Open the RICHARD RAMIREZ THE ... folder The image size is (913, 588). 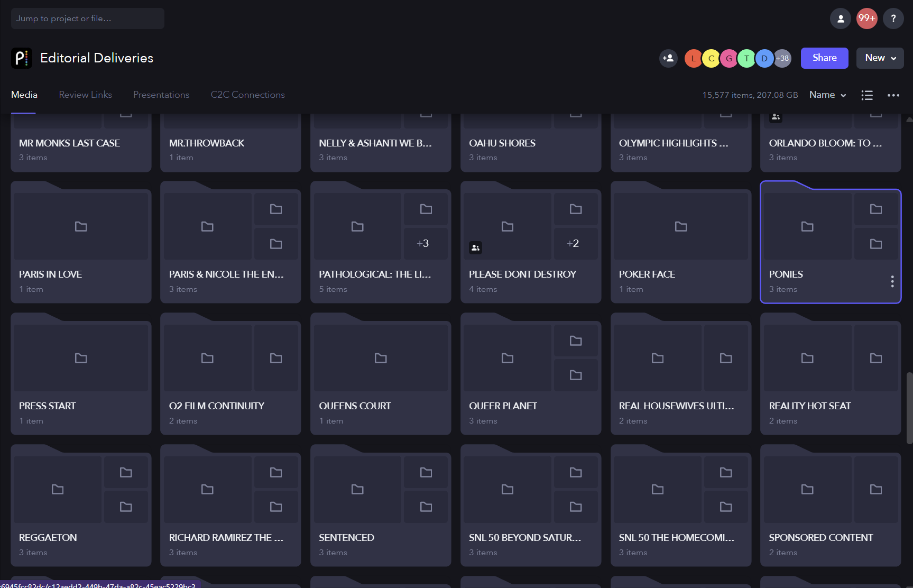click(x=230, y=506)
